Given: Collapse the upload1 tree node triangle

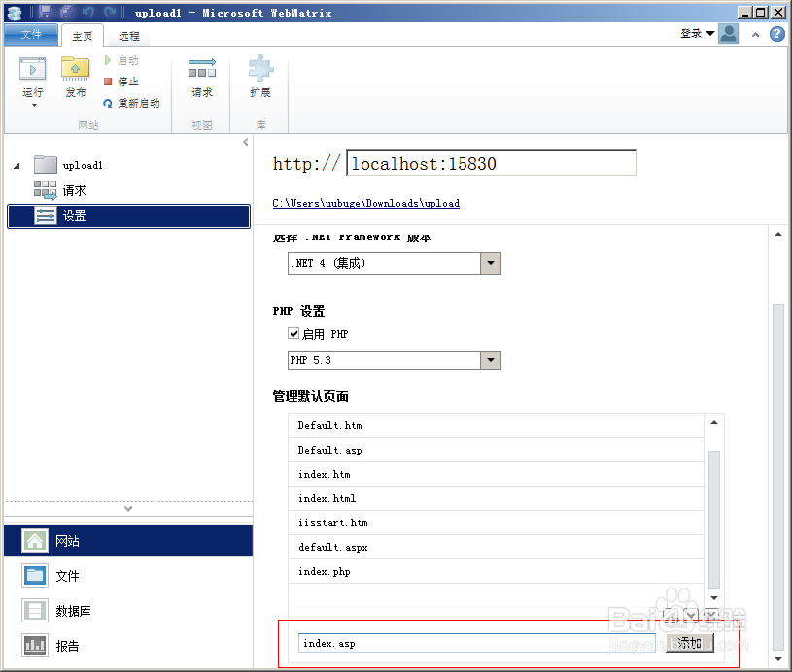Looking at the screenshot, I should click(x=17, y=166).
